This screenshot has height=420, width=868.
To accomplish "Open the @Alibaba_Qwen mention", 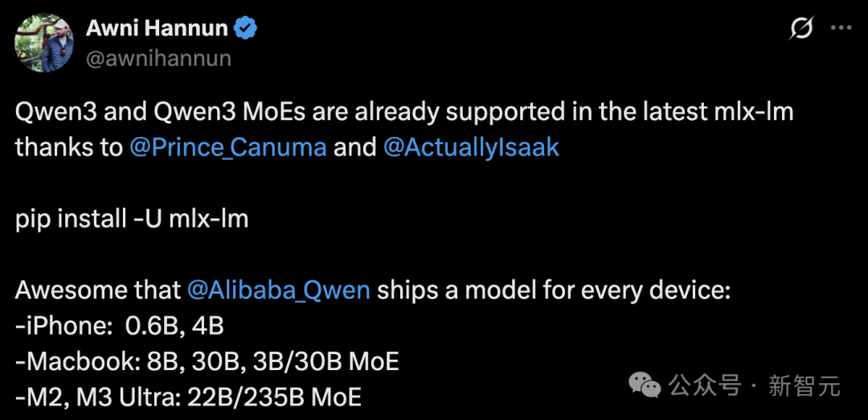I will [x=279, y=291].
